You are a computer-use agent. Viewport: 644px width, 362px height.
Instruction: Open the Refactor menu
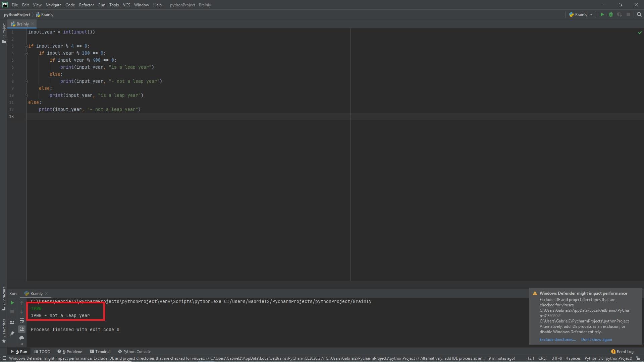point(86,5)
